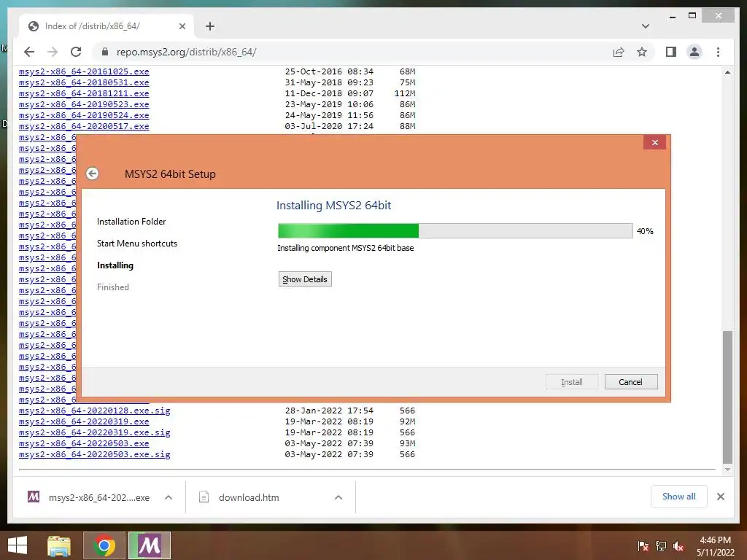Click the back arrow in MSYS2 Setup
The height and width of the screenshot is (560, 747).
click(93, 174)
